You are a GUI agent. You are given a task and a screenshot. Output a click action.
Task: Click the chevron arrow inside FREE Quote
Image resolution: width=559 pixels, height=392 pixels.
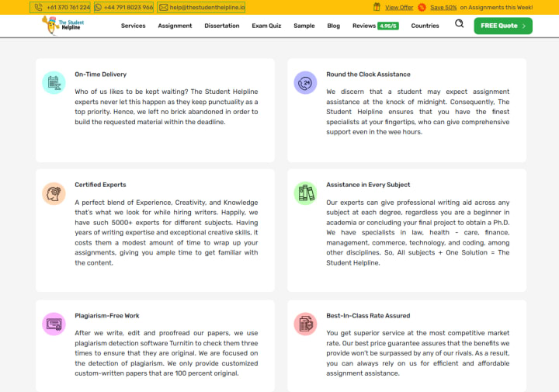pos(524,26)
